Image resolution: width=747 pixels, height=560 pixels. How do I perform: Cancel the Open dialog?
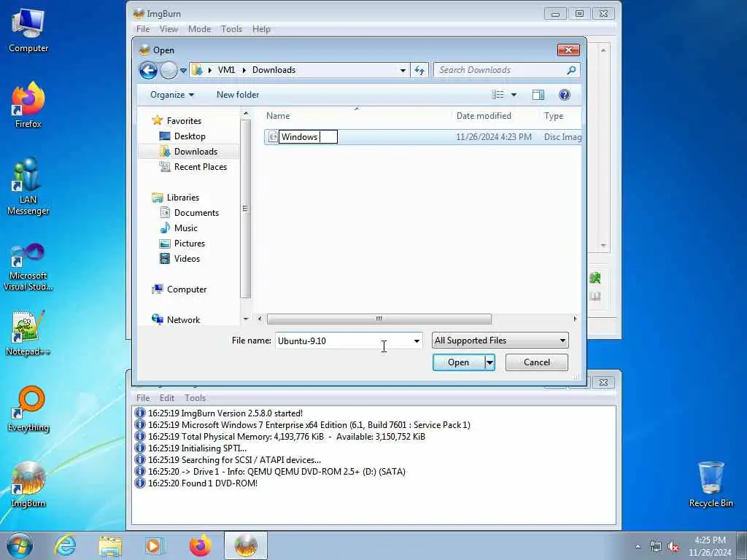[x=536, y=362]
